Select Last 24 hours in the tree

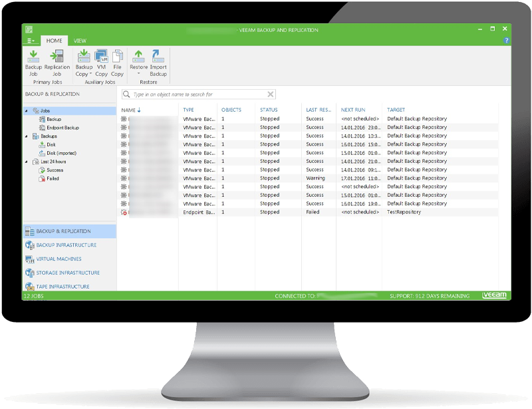[x=53, y=162]
